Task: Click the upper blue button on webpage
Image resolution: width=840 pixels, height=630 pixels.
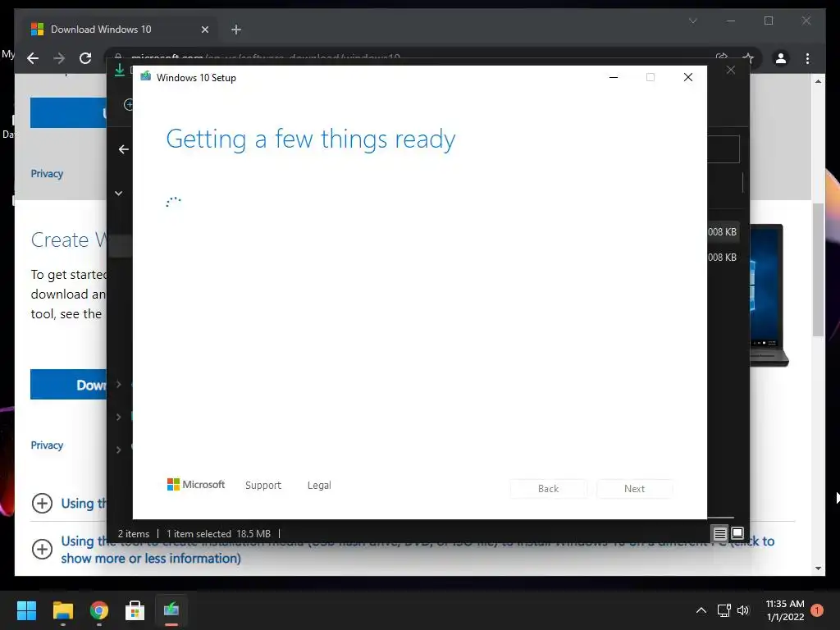Action: (x=69, y=112)
